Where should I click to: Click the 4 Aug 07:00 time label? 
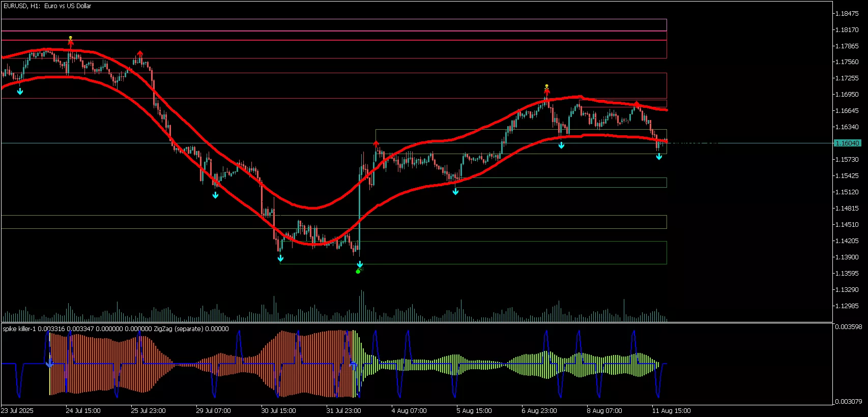tap(409, 411)
